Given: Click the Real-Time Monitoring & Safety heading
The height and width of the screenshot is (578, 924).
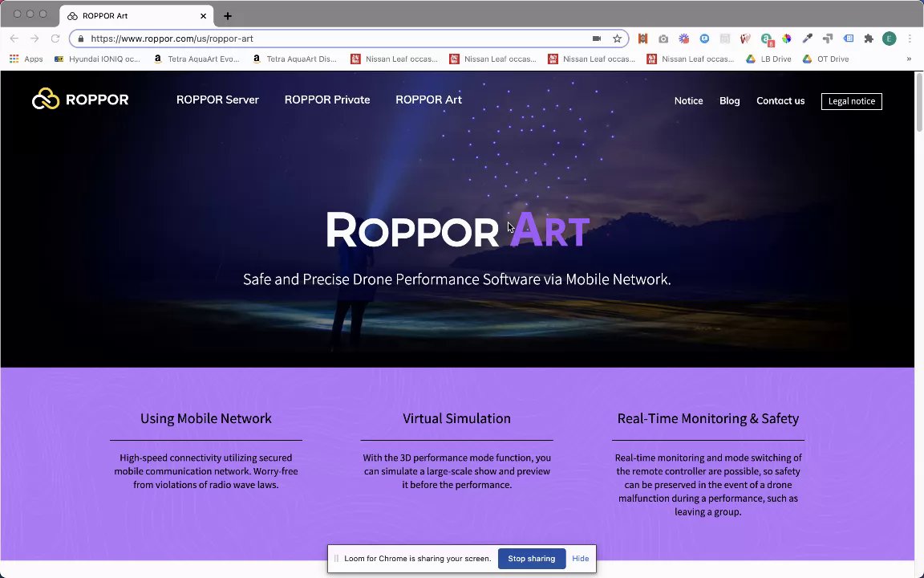Looking at the screenshot, I should pos(707,418).
